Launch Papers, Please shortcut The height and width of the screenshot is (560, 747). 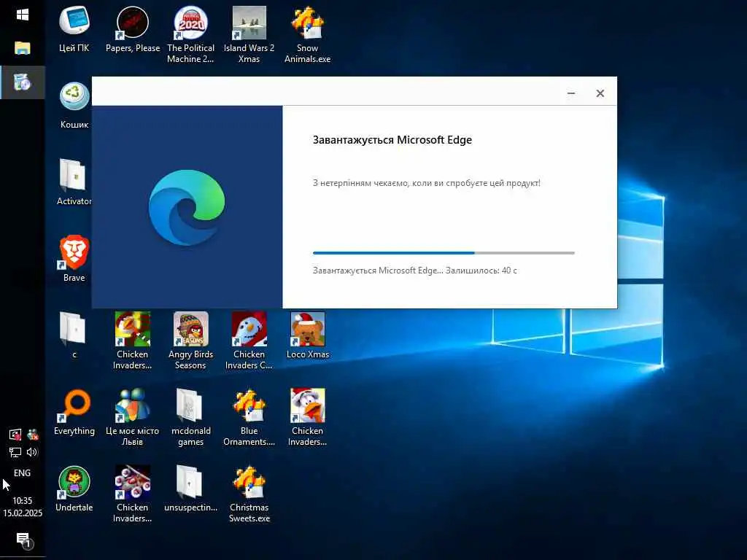(x=133, y=28)
